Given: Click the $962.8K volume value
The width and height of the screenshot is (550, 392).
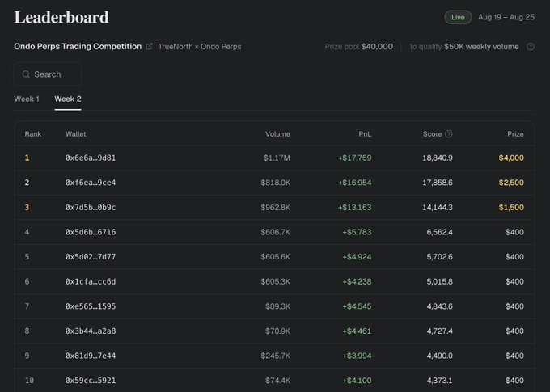Looking at the screenshot, I should [275, 207].
